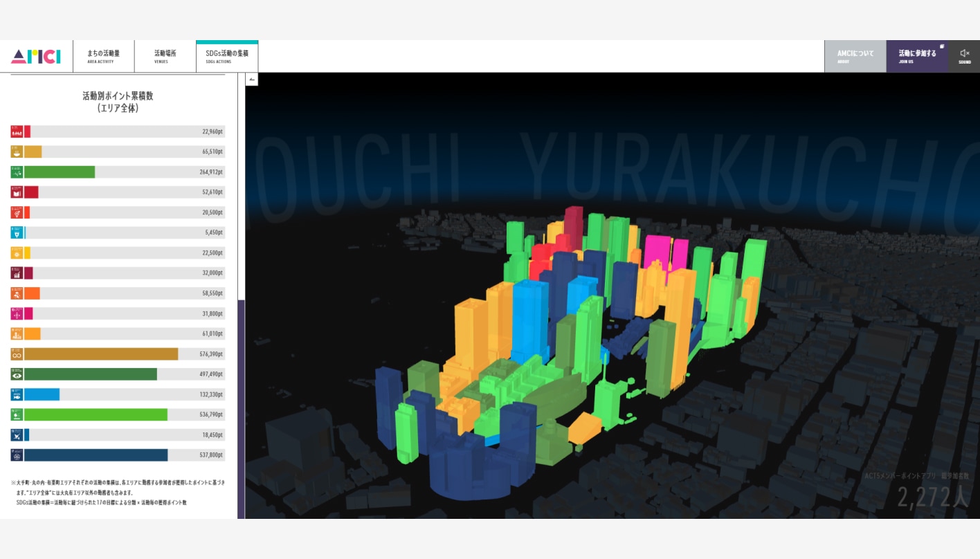980x559 pixels.
Task: Click the 132,330pt blue bar
Action: coord(42,394)
